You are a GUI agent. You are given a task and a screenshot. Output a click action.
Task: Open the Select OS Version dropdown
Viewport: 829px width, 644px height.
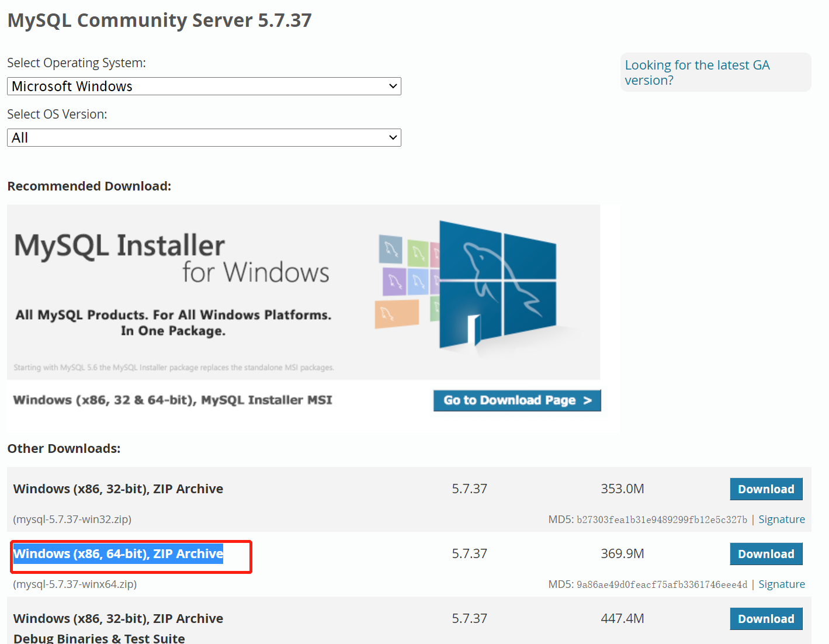point(204,138)
